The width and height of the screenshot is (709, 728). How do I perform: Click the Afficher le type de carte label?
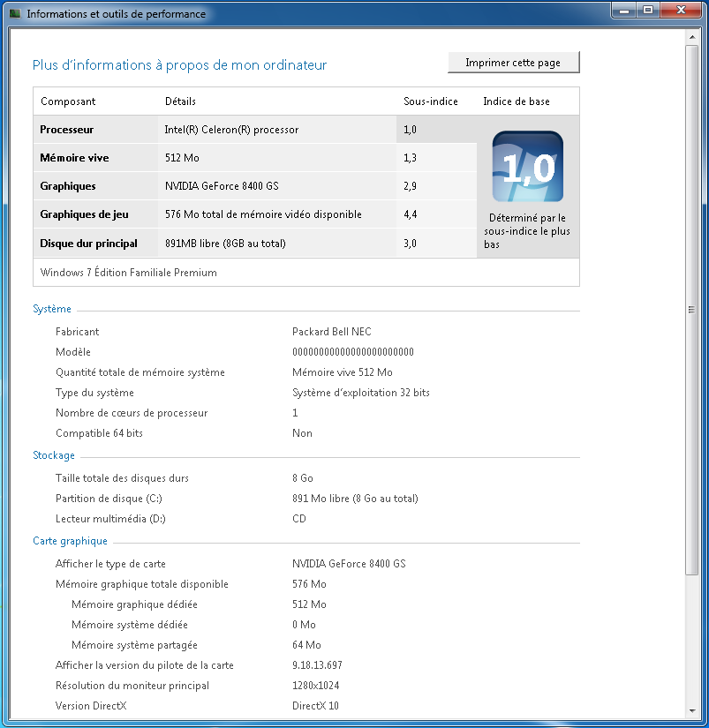pyautogui.click(x=110, y=564)
